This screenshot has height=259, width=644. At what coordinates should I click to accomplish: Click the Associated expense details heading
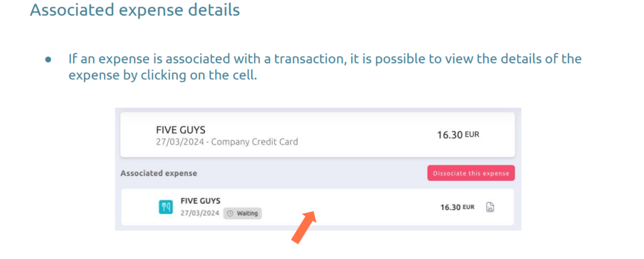click(135, 10)
